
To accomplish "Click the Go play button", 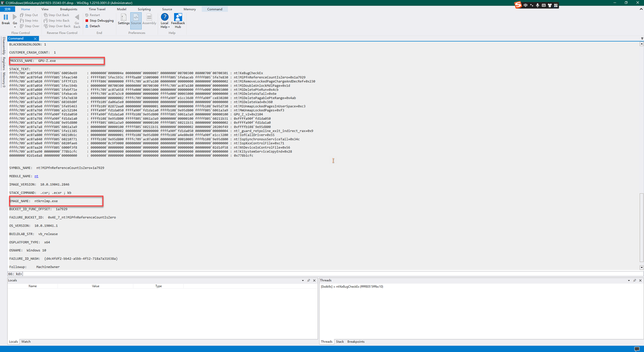I will [x=15, y=20].
